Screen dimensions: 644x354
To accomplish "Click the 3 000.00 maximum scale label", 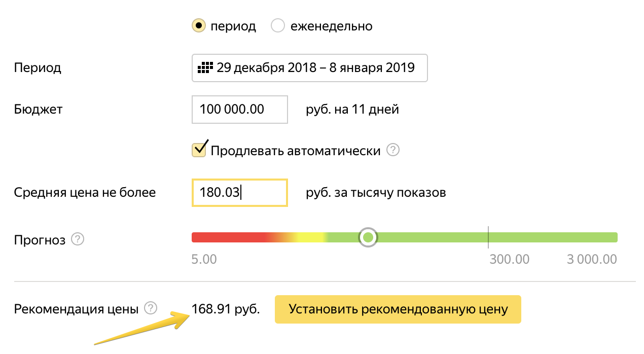I will [x=592, y=259].
